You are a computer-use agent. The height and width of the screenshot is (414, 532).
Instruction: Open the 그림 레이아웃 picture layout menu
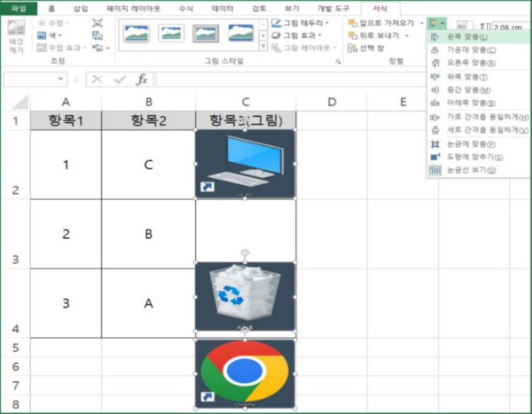(x=304, y=48)
